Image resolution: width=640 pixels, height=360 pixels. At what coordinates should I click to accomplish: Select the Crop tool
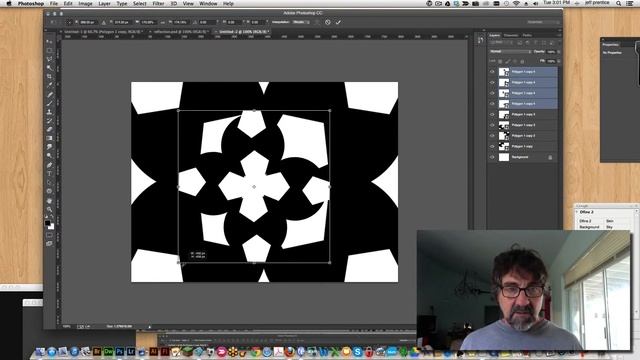coord(49,76)
